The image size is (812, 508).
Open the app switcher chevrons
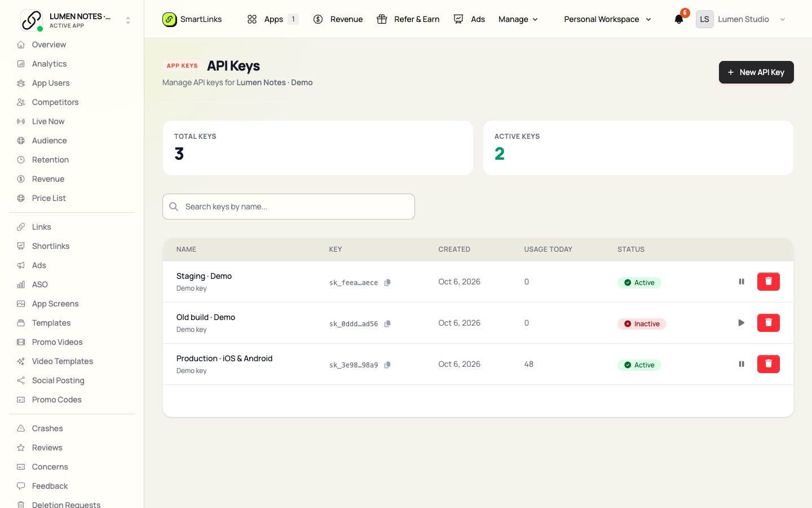(128, 20)
